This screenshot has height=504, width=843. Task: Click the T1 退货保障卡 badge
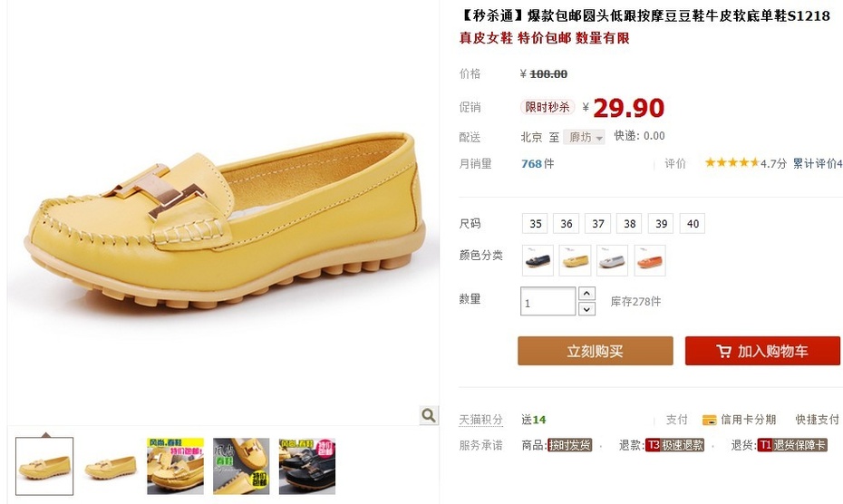[792, 445]
